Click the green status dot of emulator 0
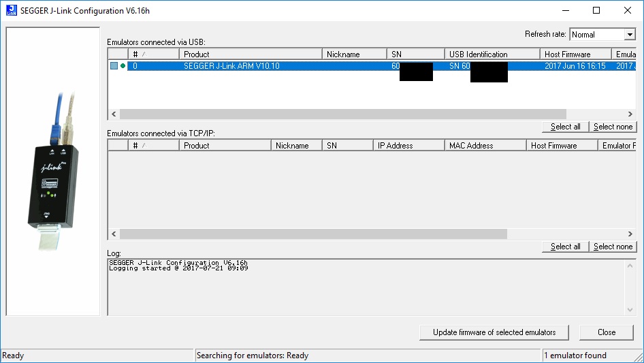 (x=123, y=66)
